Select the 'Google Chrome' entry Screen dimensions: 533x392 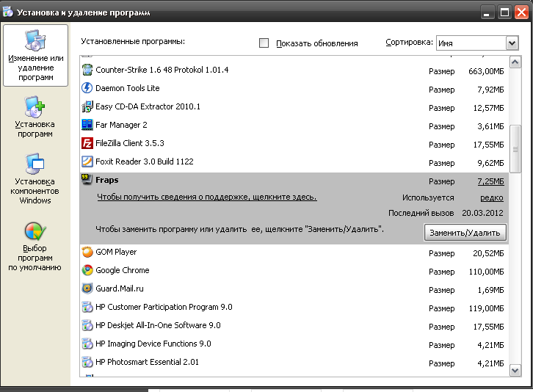point(123,270)
